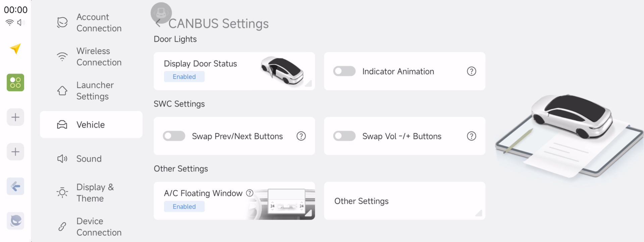Open the green app grid icon

(15, 83)
